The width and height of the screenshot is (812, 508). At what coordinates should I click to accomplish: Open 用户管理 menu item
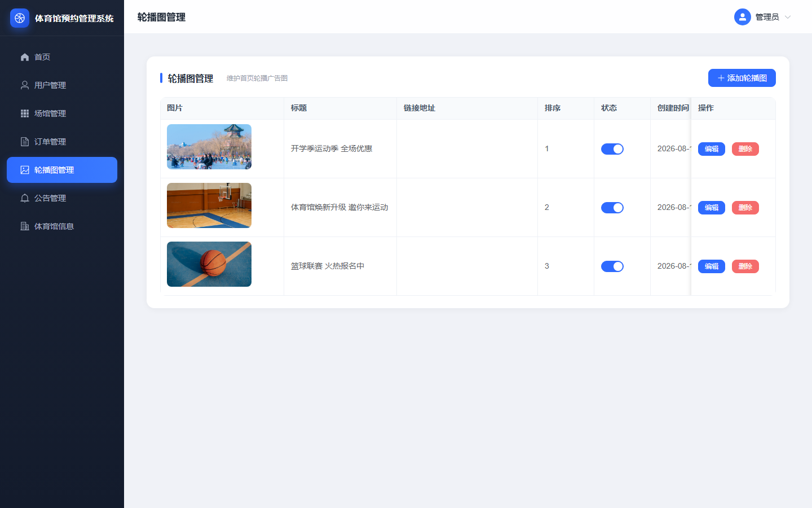click(x=62, y=85)
